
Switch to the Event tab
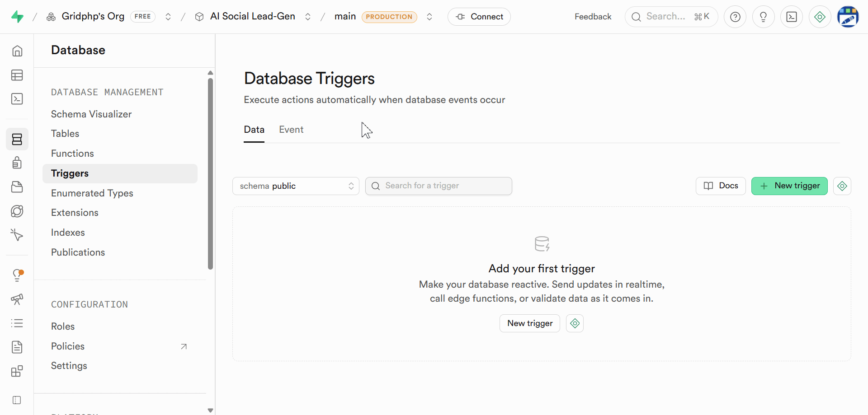pos(291,130)
